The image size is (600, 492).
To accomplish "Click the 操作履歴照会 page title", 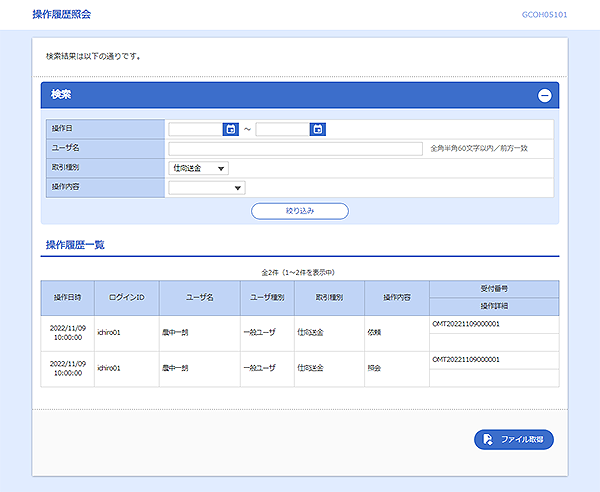I will 62,15.
